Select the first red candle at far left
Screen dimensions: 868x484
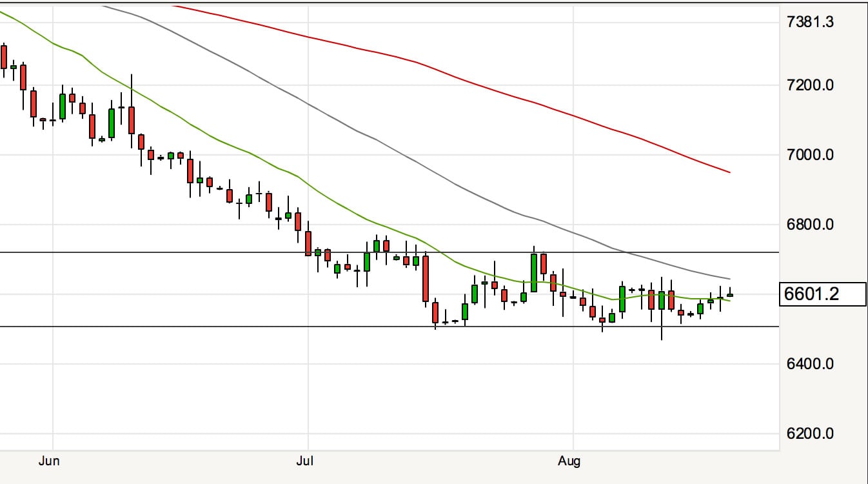(4, 57)
